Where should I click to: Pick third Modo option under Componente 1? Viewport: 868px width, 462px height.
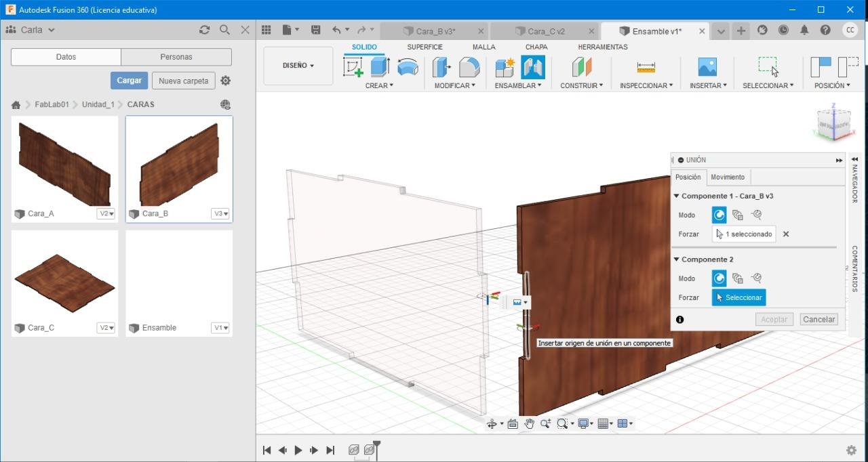(x=757, y=215)
